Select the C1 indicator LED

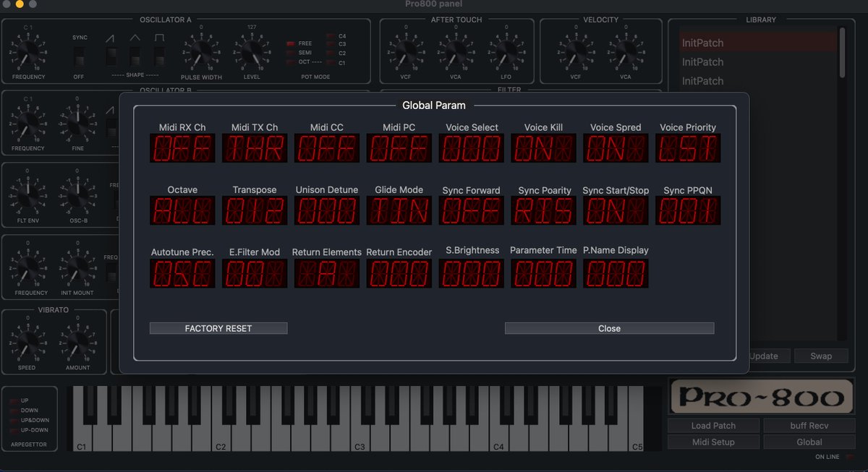pyautogui.click(x=331, y=63)
